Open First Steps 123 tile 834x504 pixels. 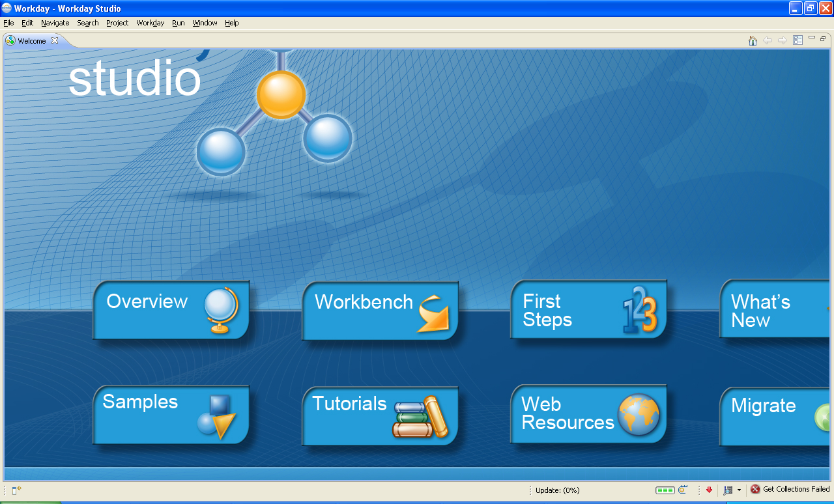click(x=588, y=310)
